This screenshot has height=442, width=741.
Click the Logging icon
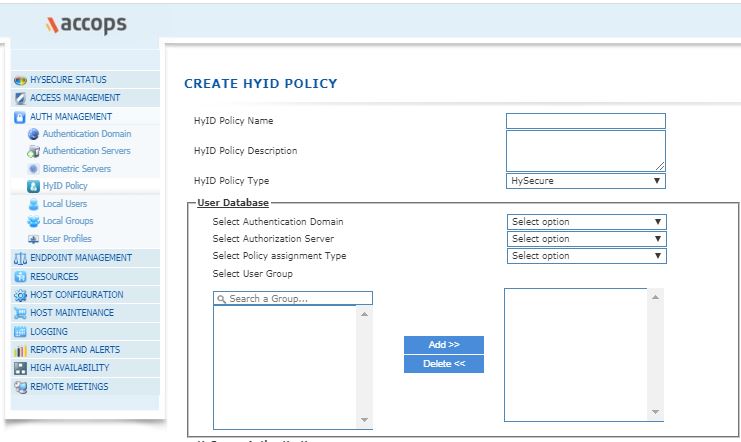pyautogui.click(x=20, y=331)
